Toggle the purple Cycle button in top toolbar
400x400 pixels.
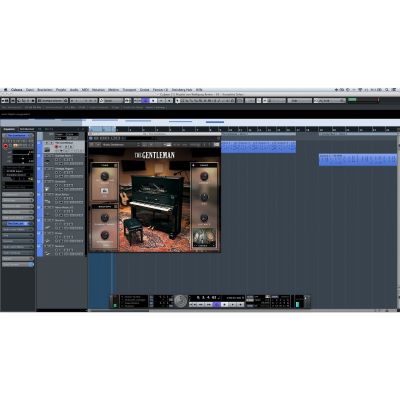(145, 100)
